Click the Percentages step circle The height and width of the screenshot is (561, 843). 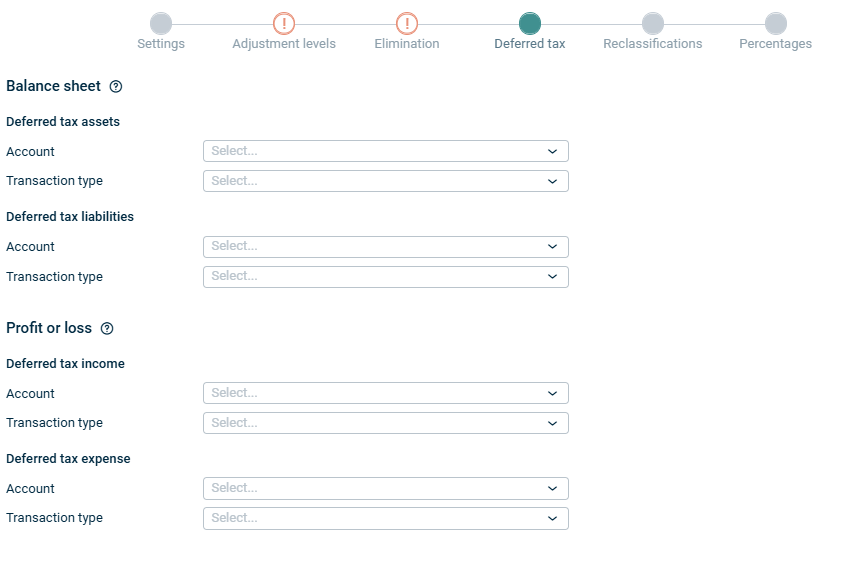pyautogui.click(x=776, y=23)
